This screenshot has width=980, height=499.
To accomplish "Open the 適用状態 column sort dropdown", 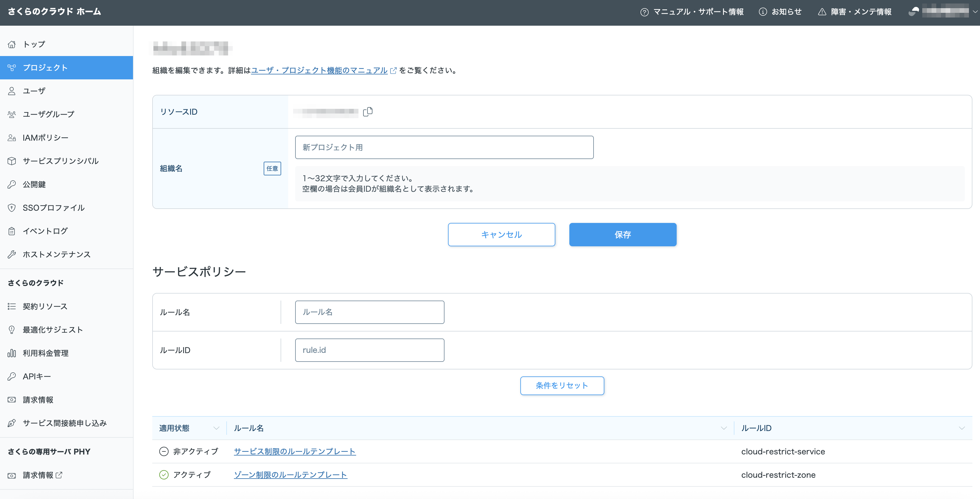I will pos(216,428).
